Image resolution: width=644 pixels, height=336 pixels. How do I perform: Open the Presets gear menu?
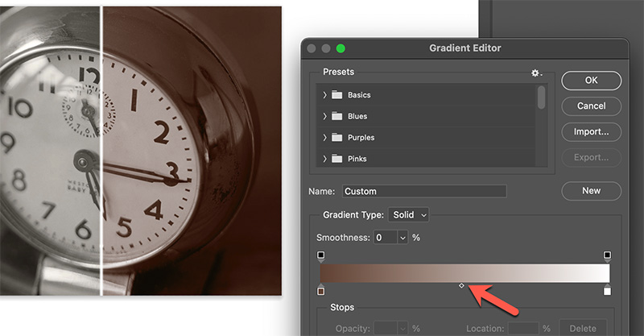point(536,73)
